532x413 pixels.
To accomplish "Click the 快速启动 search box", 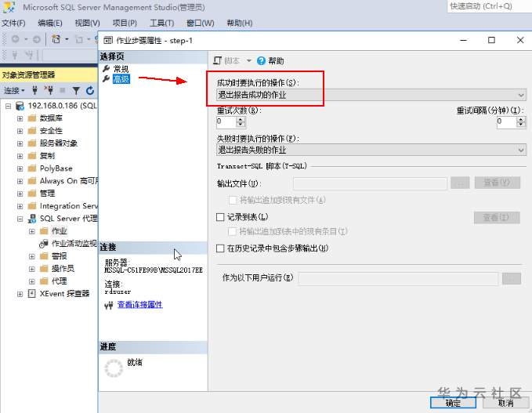I will pyautogui.click(x=489, y=6).
